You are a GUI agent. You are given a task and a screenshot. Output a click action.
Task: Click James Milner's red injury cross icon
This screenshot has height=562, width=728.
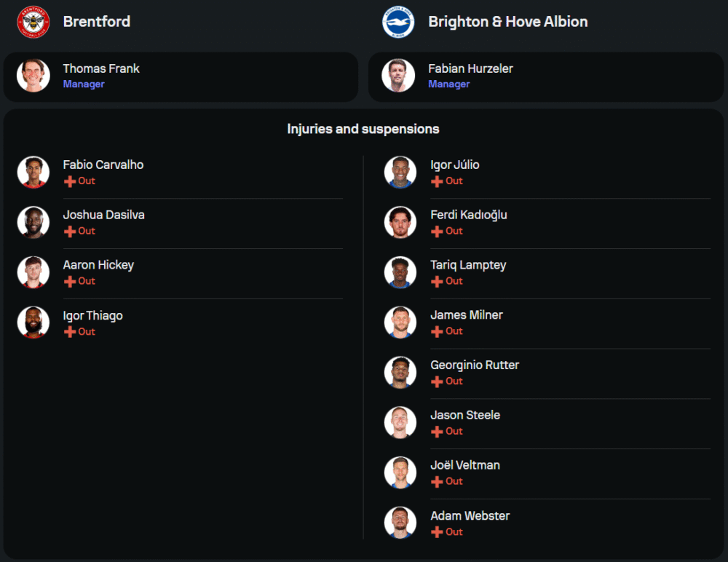pos(437,332)
